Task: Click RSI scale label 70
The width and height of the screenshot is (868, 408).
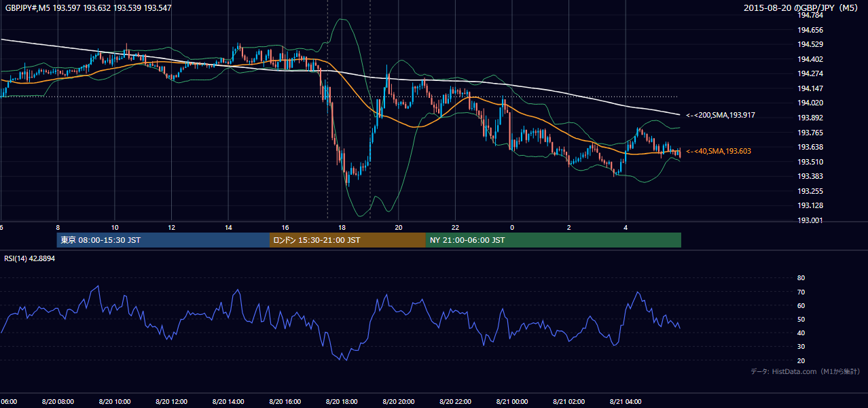Action: coord(801,292)
